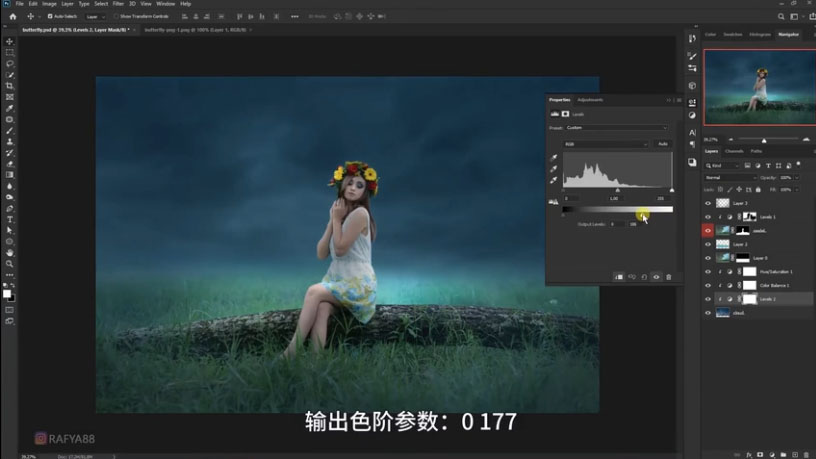
Task: Hide the Levels 1 layer
Action: click(x=708, y=217)
